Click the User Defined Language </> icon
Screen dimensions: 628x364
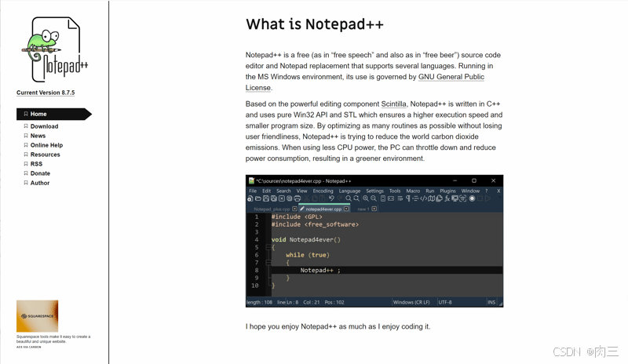click(x=424, y=198)
